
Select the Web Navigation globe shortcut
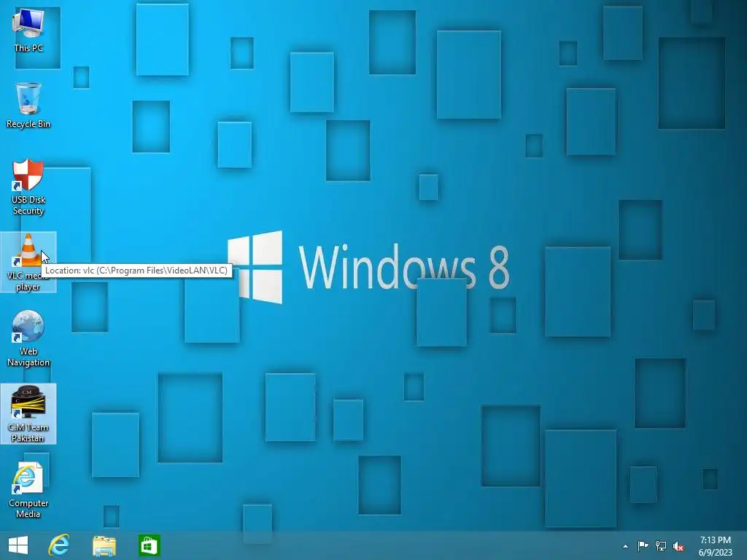[28, 327]
